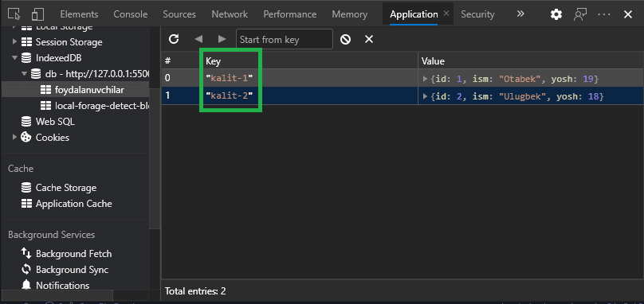The width and height of the screenshot is (644, 304).
Task: Clear the object store icon
Action: (x=345, y=39)
